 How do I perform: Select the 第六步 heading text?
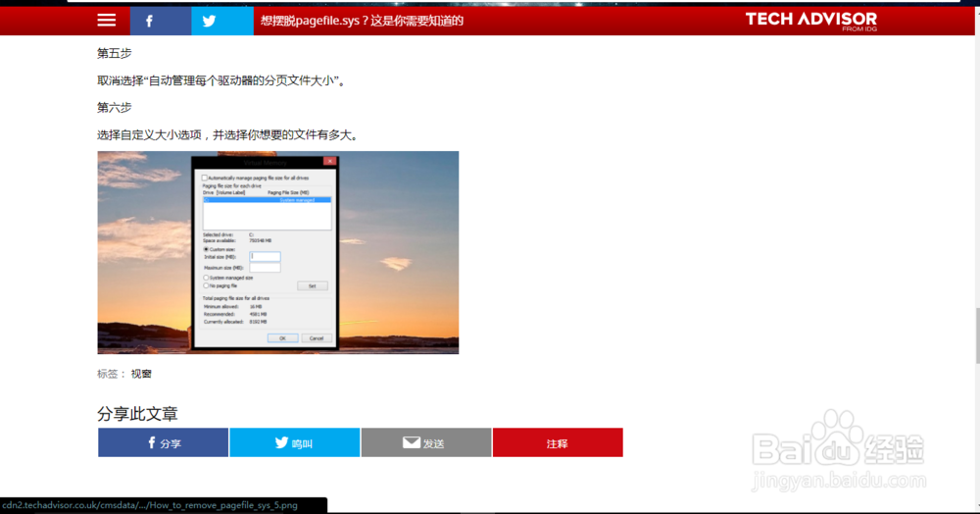coord(115,108)
